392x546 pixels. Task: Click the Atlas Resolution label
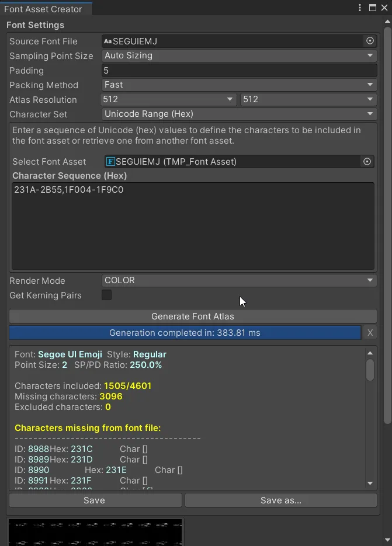[43, 100]
